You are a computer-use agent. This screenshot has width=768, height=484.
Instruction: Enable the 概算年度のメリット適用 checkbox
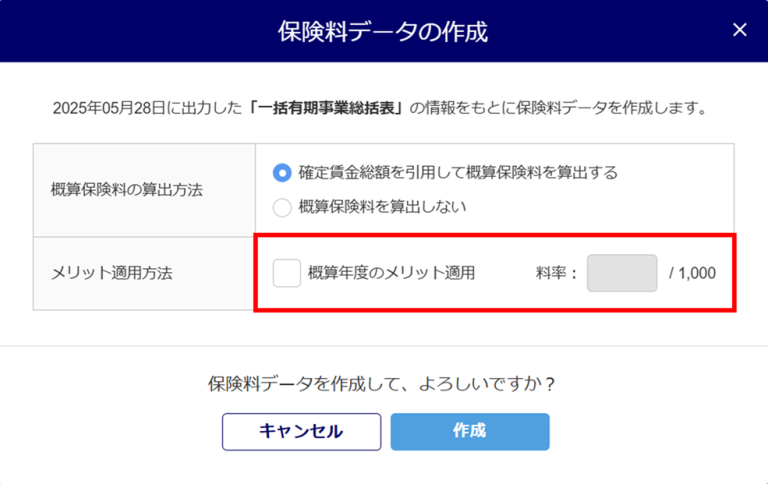287,272
